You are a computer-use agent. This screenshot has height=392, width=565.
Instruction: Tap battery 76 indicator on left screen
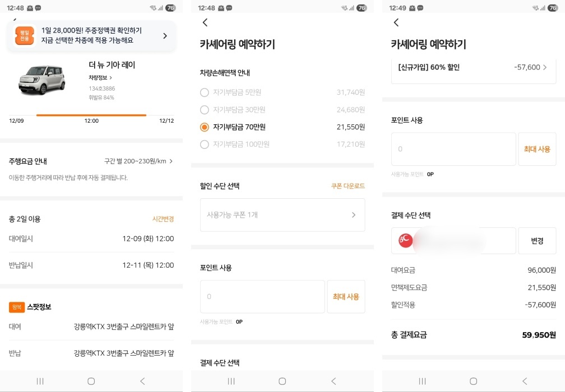click(x=170, y=8)
